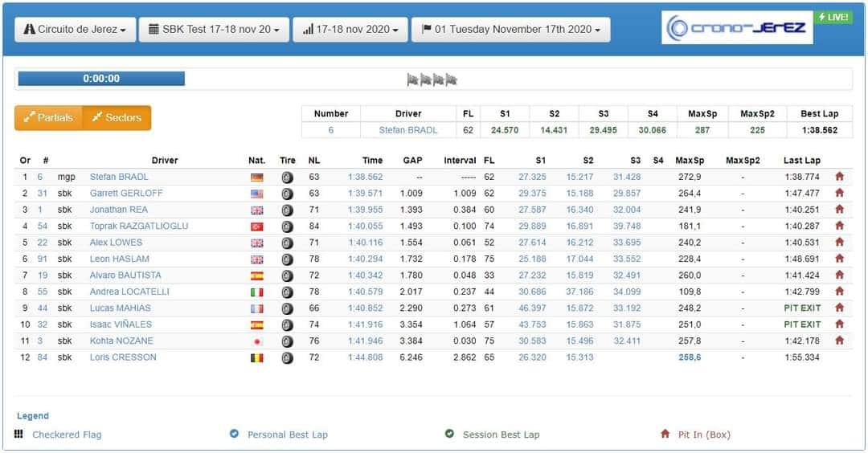
Task: Open the Circuito de Jerez dropdown
Action: (75, 30)
